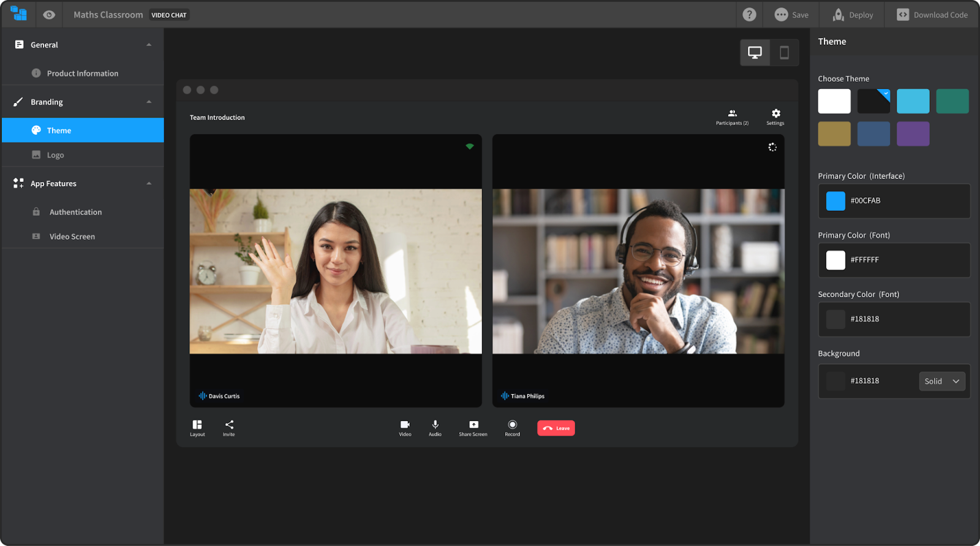980x546 pixels.
Task: Click the Maths Classroom project title
Action: (108, 15)
